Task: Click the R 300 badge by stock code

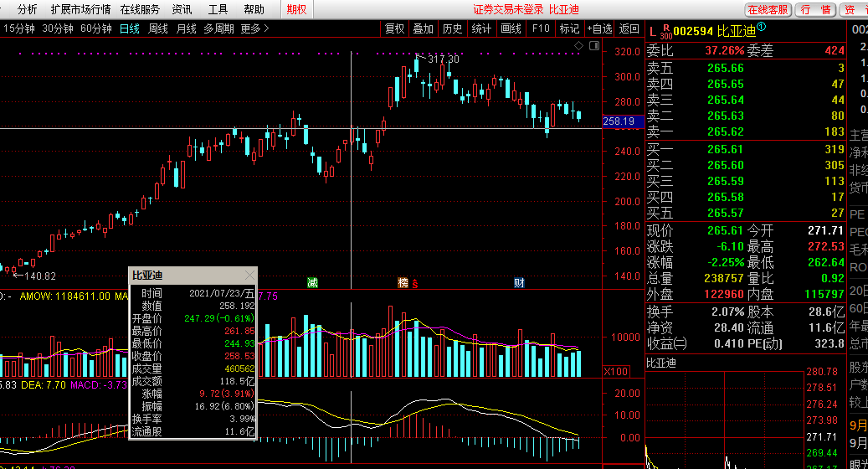Action: [x=666, y=32]
